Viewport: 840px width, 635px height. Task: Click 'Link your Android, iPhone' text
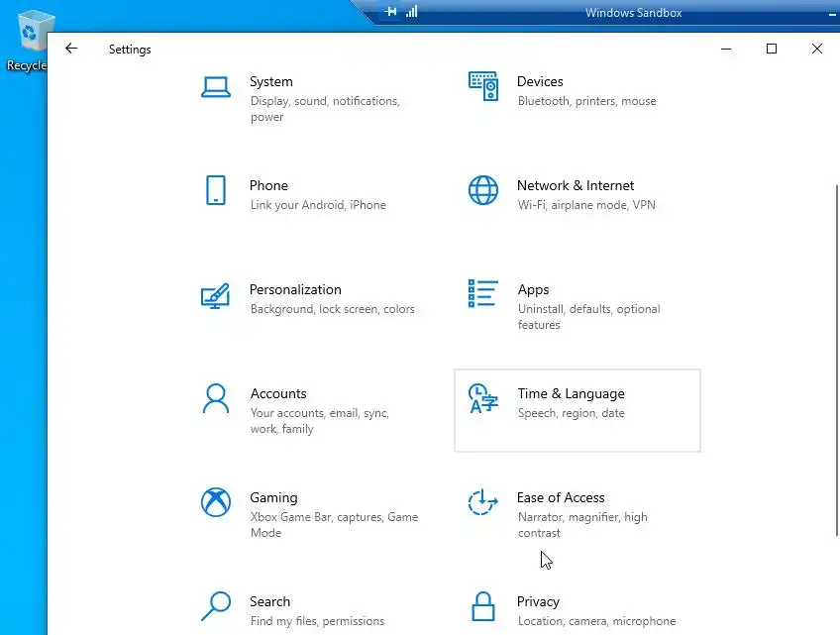(x=318, y=205)
